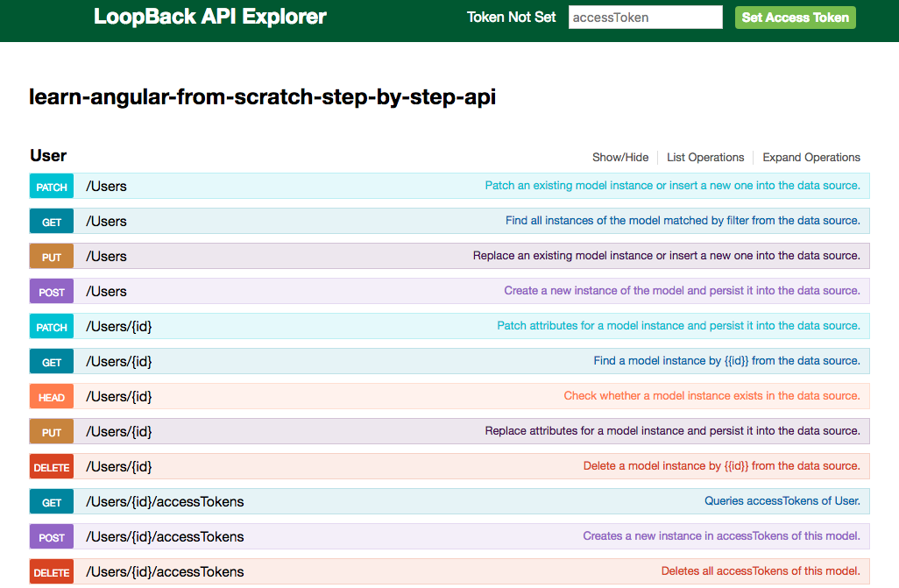Click 'Patch an existing model instance' description
Screen dimensions: 899x588
(673, 185)
